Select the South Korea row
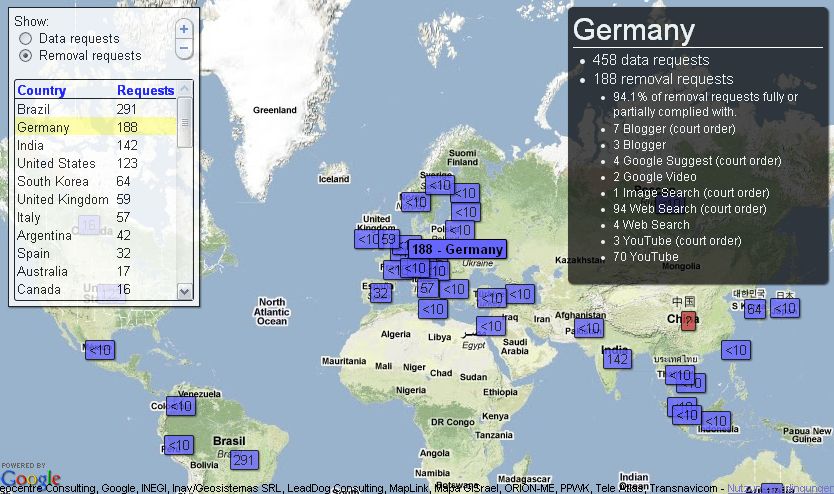The width and height of the screenshot is (834, 494). pos(96,181)
